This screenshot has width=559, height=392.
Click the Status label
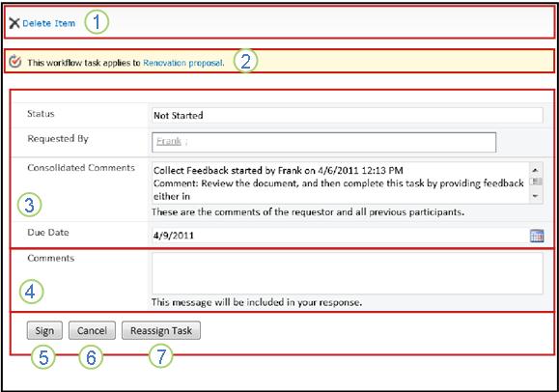point(41,114)
